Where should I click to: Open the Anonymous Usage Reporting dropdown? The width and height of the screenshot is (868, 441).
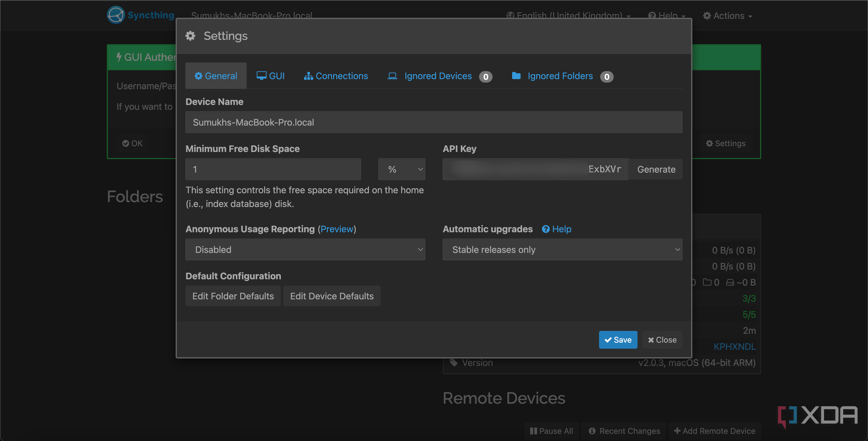305,249
